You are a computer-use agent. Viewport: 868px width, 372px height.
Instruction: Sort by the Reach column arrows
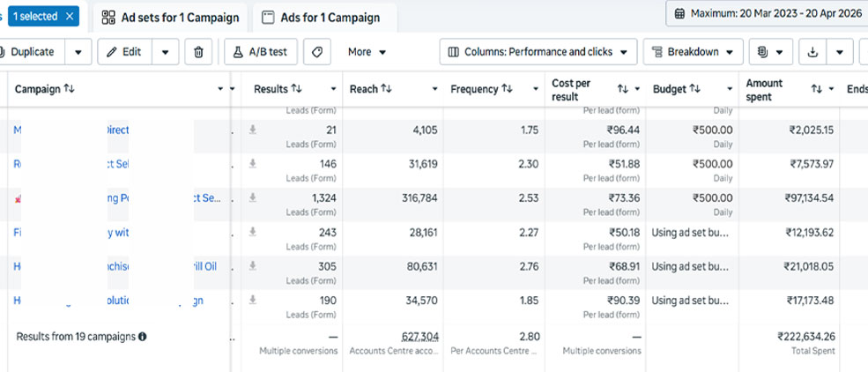386,89
